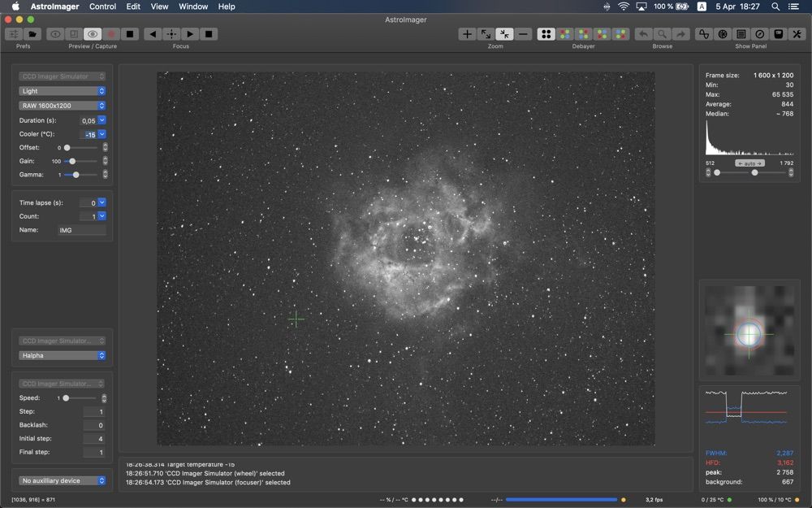812x508 pixels.
Task: Click the Zoom out minus icon
Action: 524,34
